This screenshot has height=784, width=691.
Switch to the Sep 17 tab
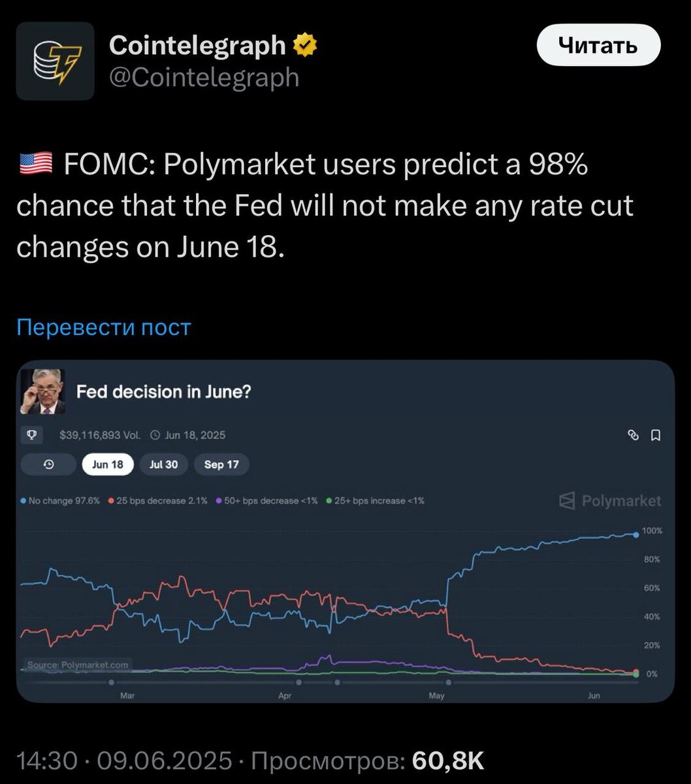point(221,465)
